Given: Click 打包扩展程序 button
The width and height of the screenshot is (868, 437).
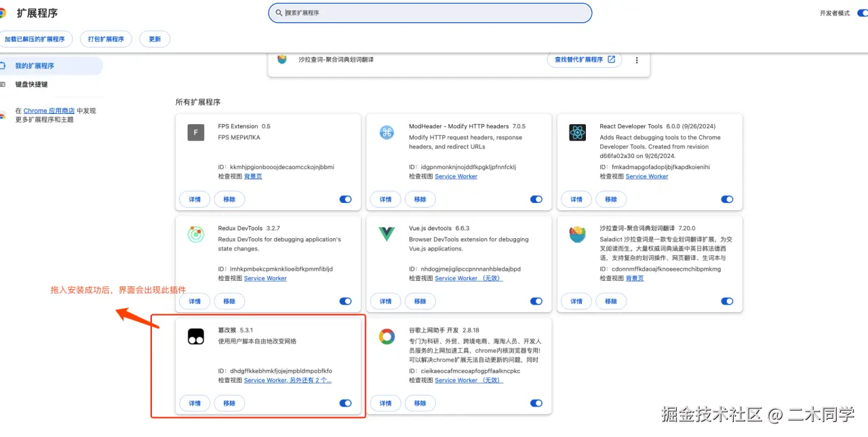Looking at the screenshot, I should pos(106,39).
